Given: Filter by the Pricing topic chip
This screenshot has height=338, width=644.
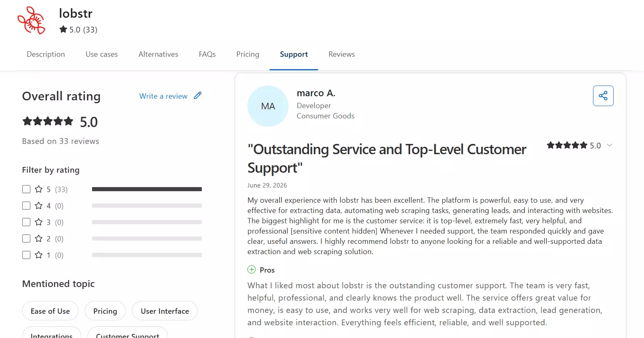Looking at the screenshot, I should (105, 311).
